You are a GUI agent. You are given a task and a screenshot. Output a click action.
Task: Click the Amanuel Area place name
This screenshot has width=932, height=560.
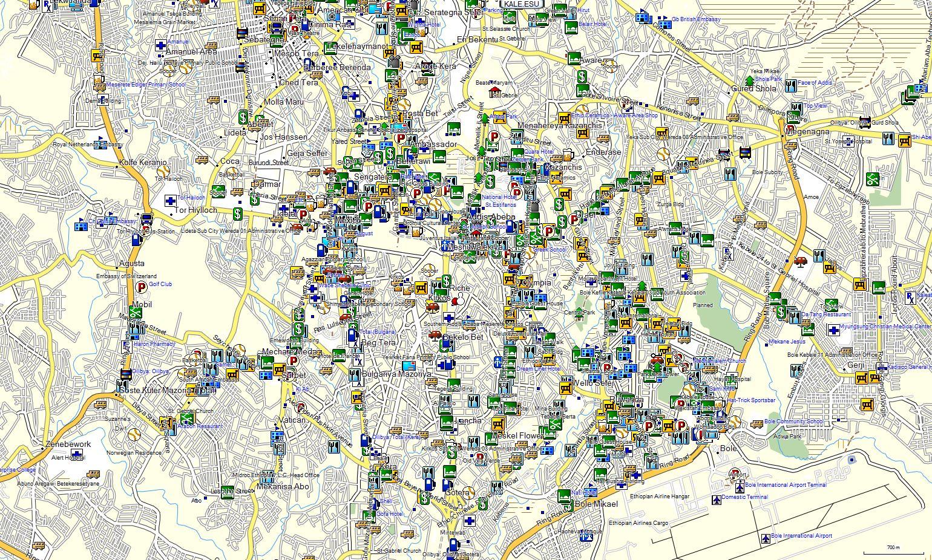tap(191, 52)
